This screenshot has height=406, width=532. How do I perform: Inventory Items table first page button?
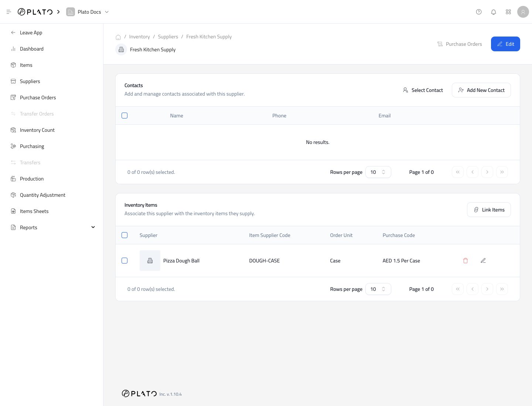458,289
